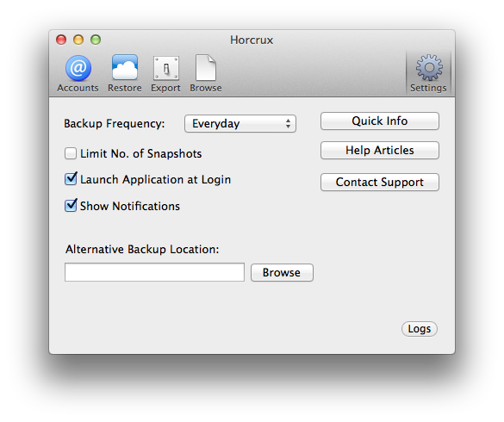Zoom the window using green button
This screenshot has width=504, height=422.
[x=96, y=40]
